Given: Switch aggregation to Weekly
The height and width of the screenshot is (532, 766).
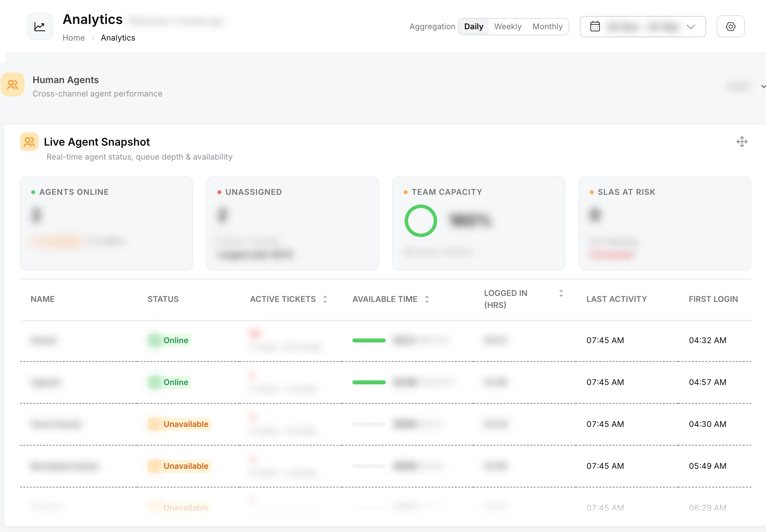Looking at the screenshot, I should [x=507, y=27].
